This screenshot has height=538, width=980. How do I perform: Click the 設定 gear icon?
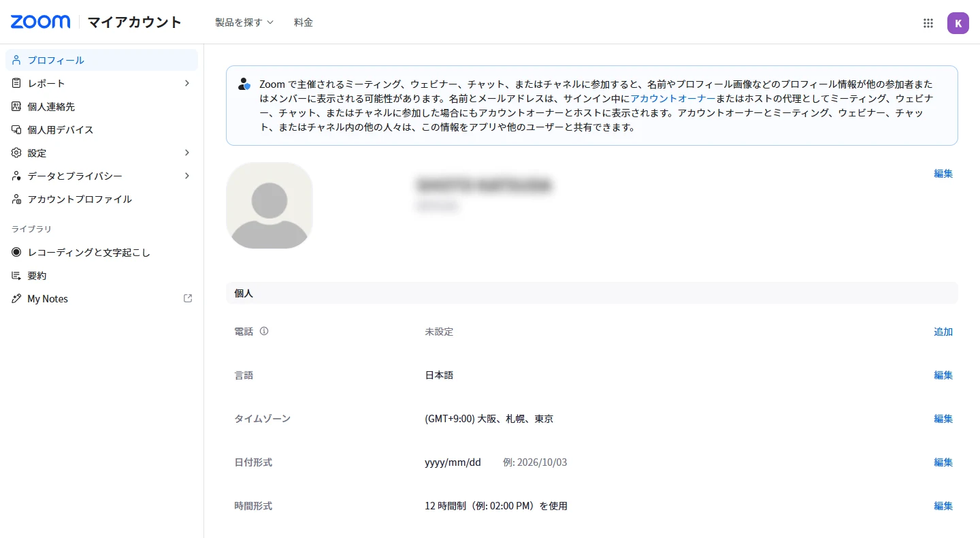[17, 153]
